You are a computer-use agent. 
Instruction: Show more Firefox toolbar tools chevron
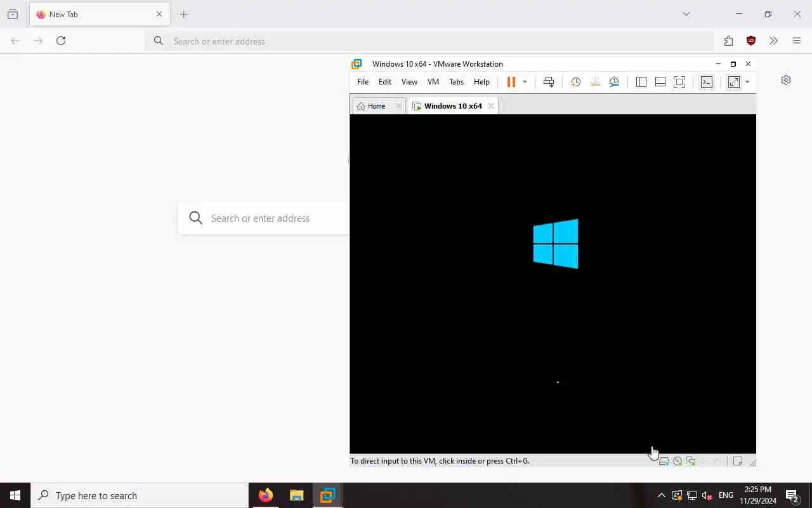tap(773, 41)
